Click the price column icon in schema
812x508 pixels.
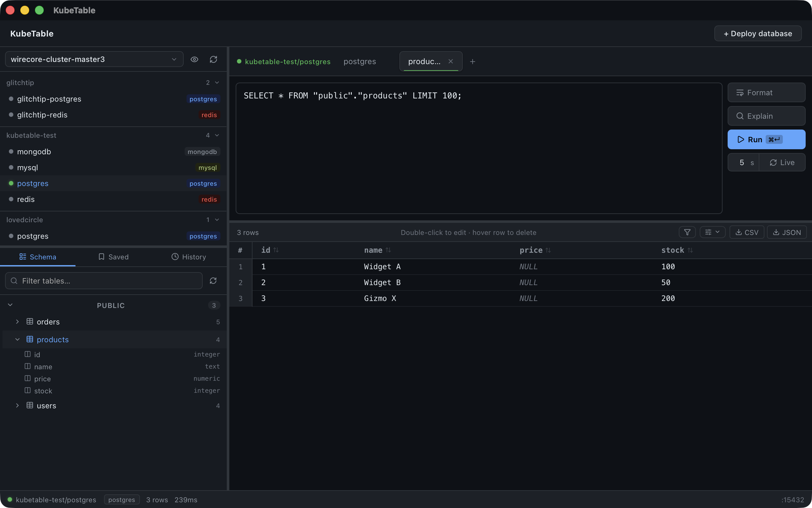[x=28, y=378]
